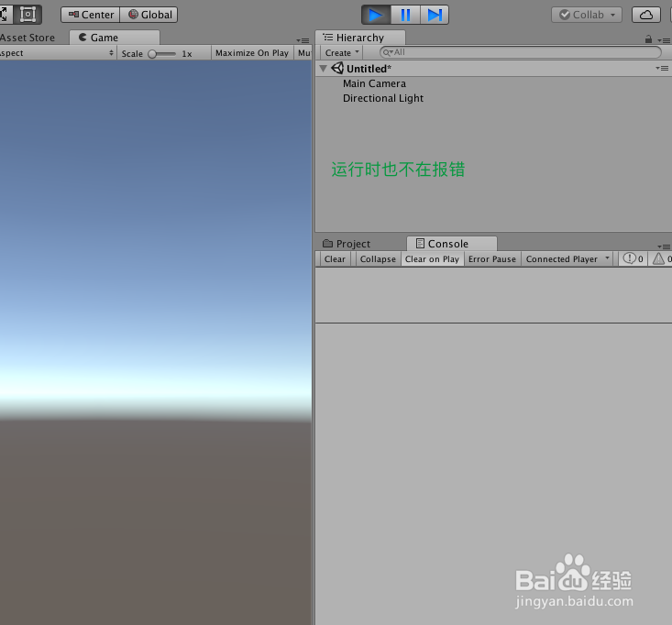Open Hierarchy panel options menu icon
This screenshot has width=672, height=625.
click(664, 40)
